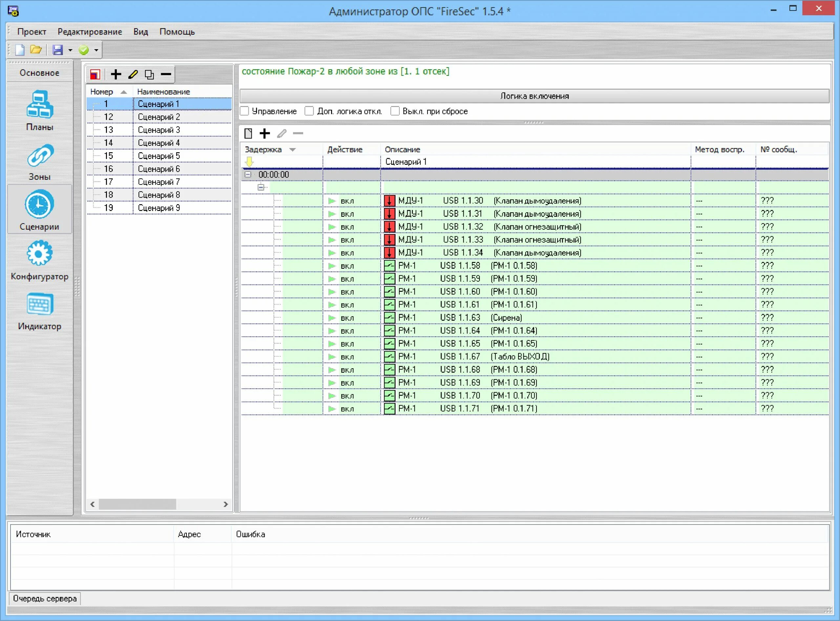The image size is (840, 621).
Task: Click Задержка column sort arrow
Action: click(292, 150)
